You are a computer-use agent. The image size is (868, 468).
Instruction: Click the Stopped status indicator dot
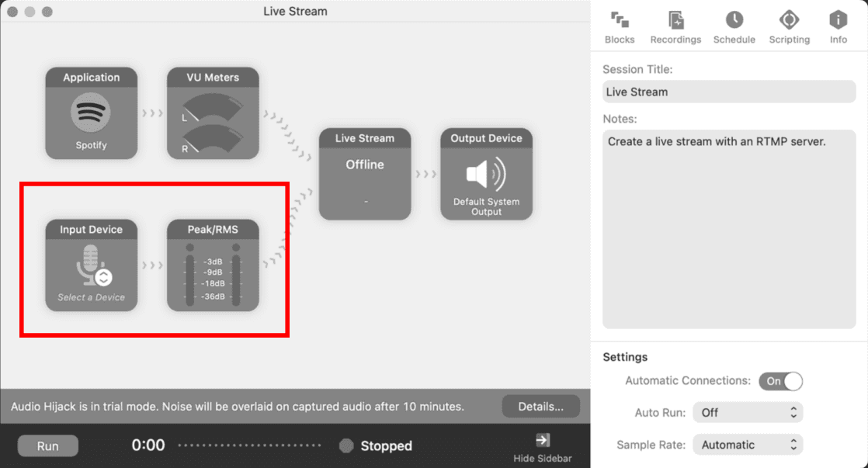pyautogui.click(x=346, y=445)
